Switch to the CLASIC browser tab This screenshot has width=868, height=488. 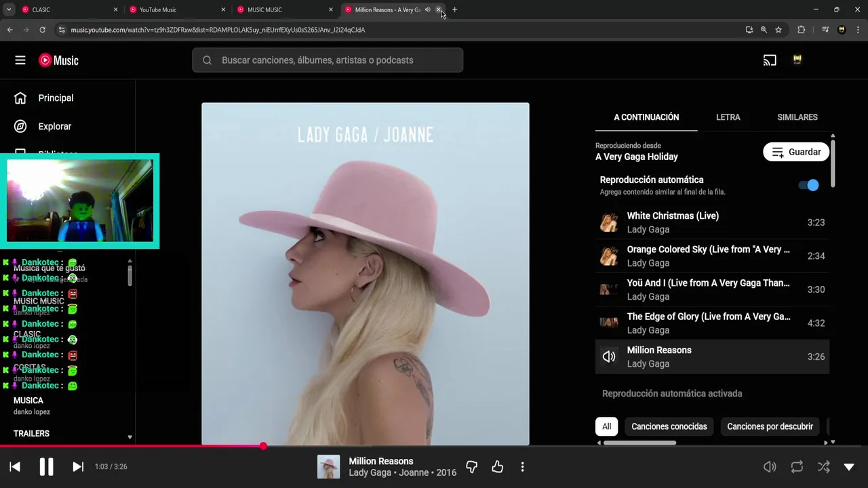point(68,9)
